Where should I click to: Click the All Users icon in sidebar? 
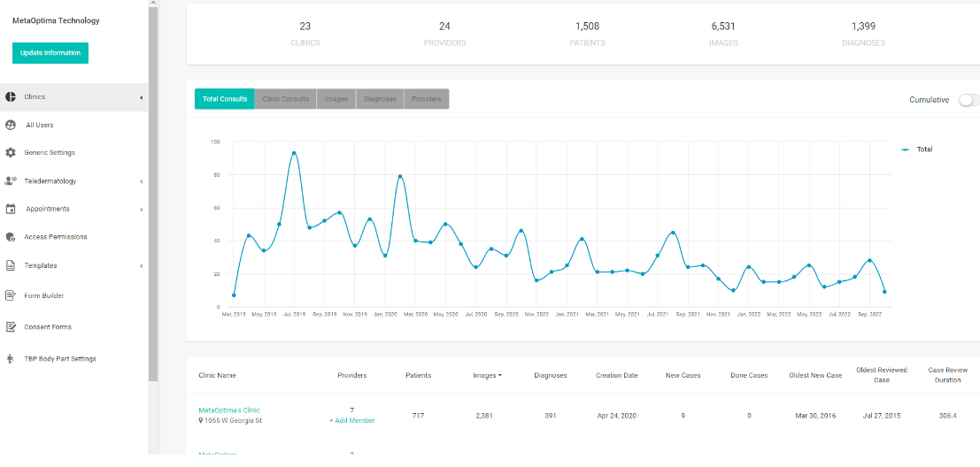[10, 125]
